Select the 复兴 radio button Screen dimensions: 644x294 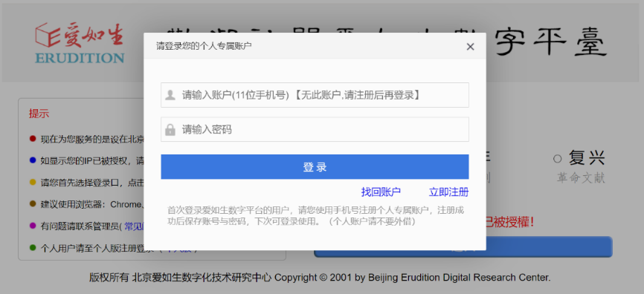[x=557, y=158]
